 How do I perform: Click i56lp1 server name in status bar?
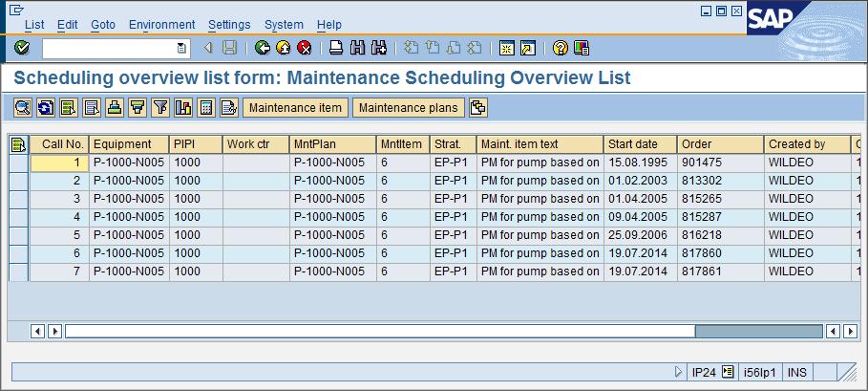pyautogui.click(x=759, y=373)
